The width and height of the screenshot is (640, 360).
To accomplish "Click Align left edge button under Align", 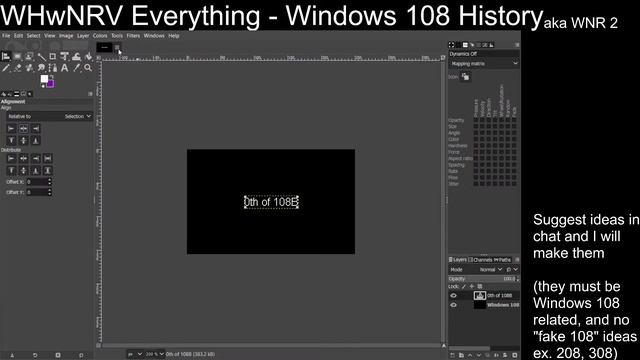I will pyautogui.click(x=11, y=129).
